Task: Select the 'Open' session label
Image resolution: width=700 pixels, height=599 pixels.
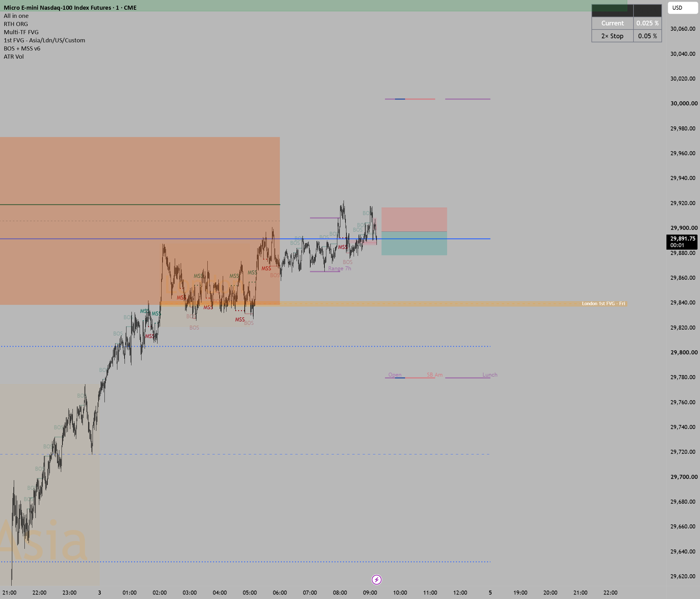Action: point(395,375)
